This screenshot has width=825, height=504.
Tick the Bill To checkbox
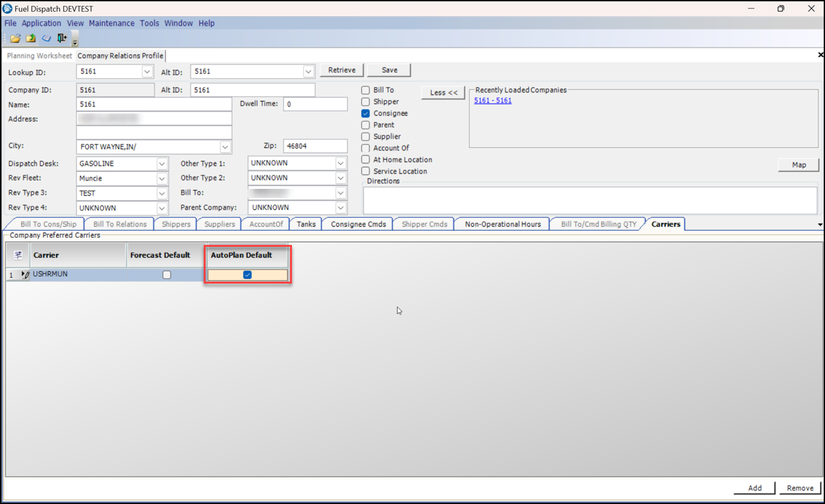(x=365, y=90)
